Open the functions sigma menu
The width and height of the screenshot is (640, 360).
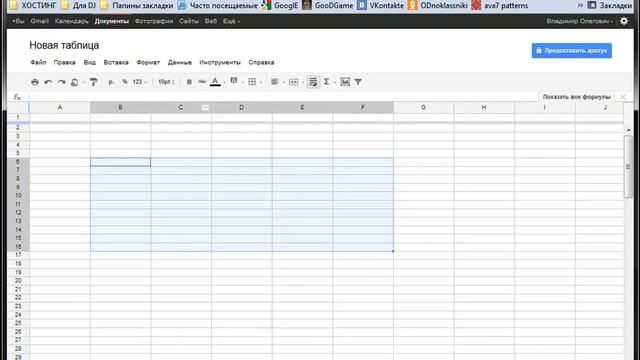click(327, 82)
